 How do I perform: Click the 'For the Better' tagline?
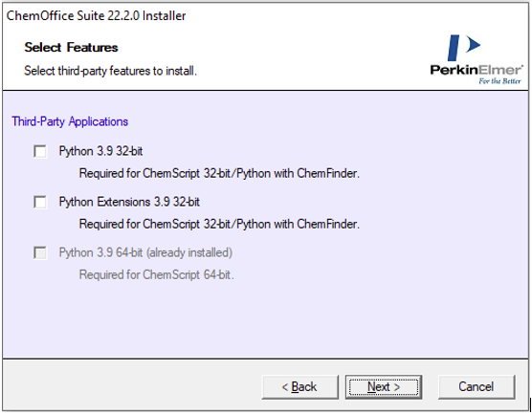coord(499,81)
